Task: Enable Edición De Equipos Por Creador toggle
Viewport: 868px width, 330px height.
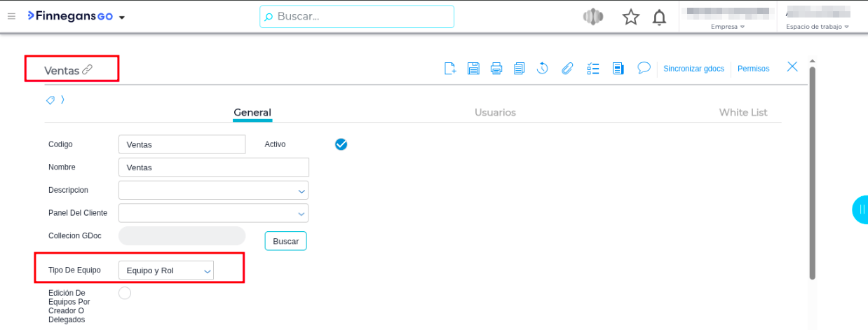Action: (x=125, y=293)
